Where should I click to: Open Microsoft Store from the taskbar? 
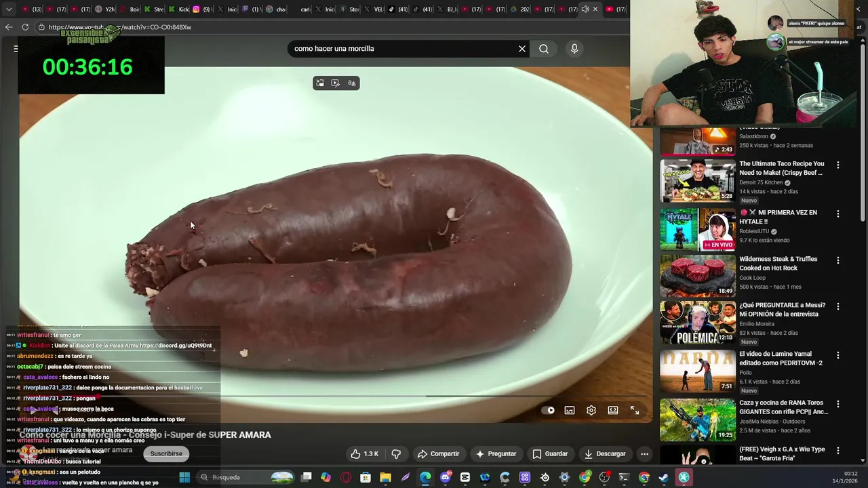(x=366, y=477)
